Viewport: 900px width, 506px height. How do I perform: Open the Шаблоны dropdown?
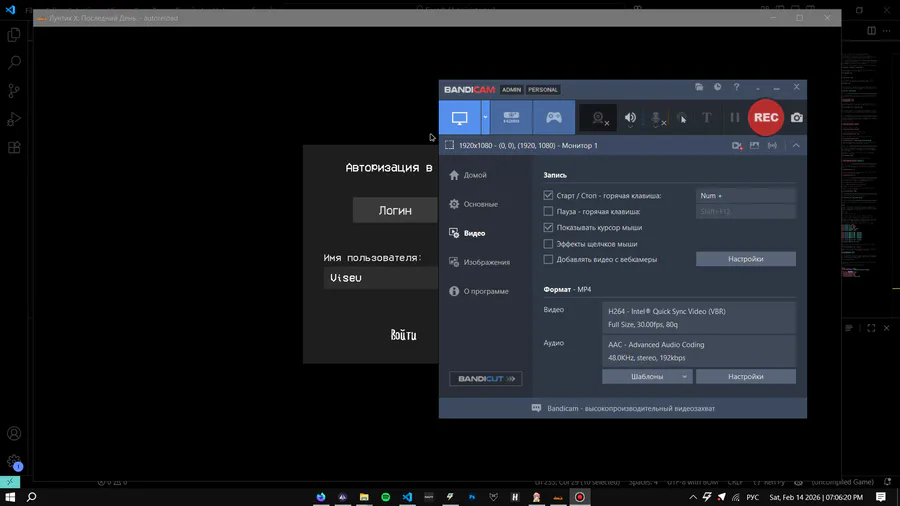tap(647, 377)
